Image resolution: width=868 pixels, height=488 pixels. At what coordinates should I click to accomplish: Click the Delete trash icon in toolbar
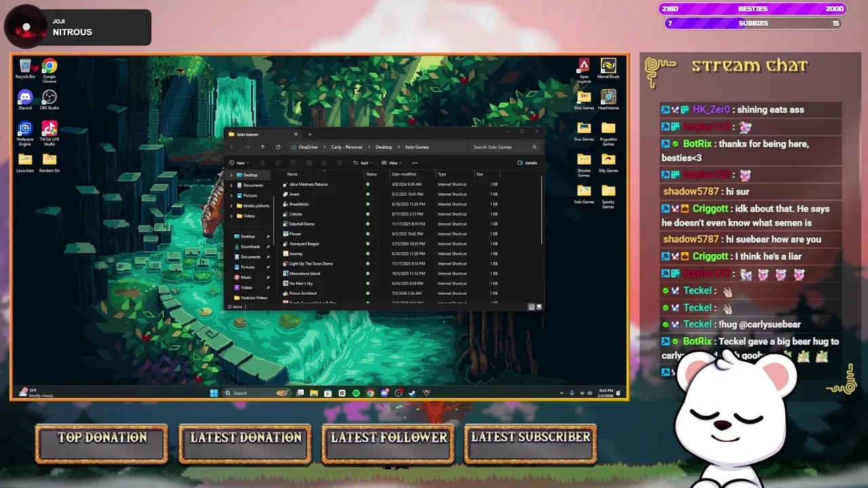click(339, 163)
